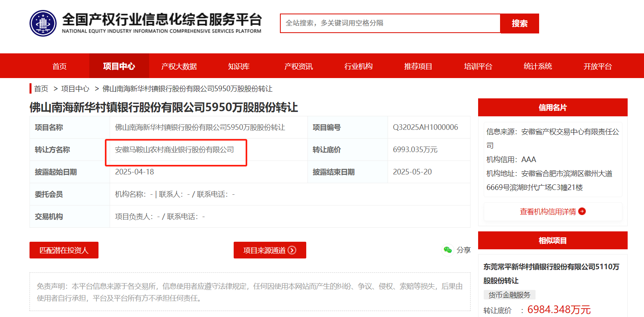
Task: Open the 产权大数据 navigation tab
Action: tap(179, 66)
